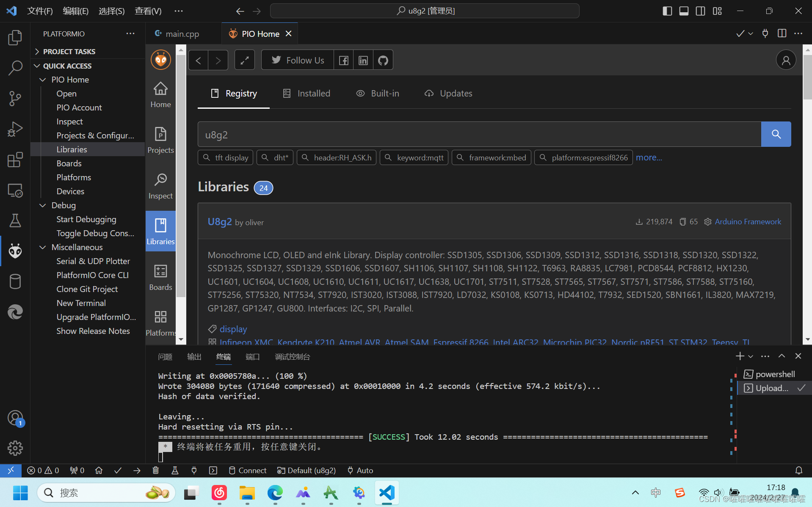Screen dimensions: 812x507
Task: Open Windows Start menu on taskbar
Action: pos(20,493)
